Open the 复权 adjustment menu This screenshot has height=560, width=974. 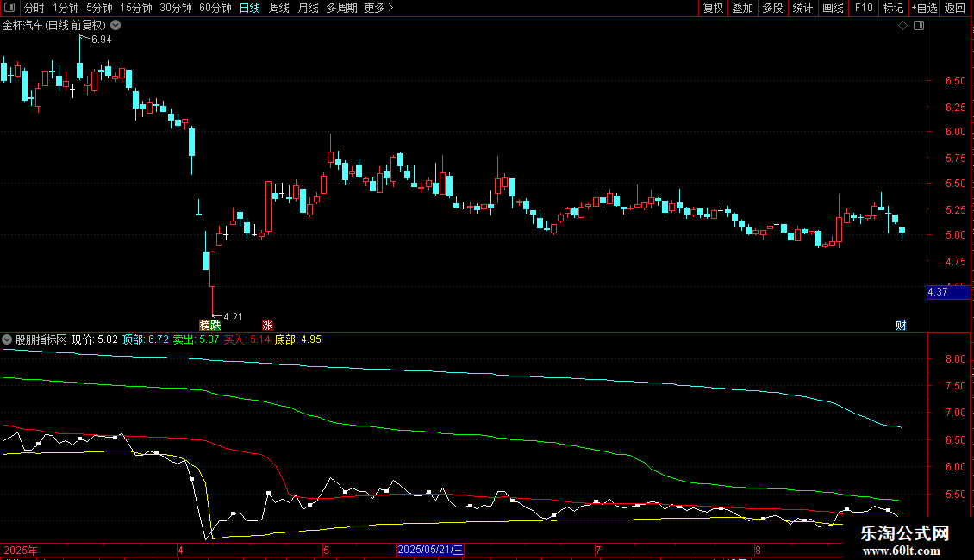coord(713,8)
